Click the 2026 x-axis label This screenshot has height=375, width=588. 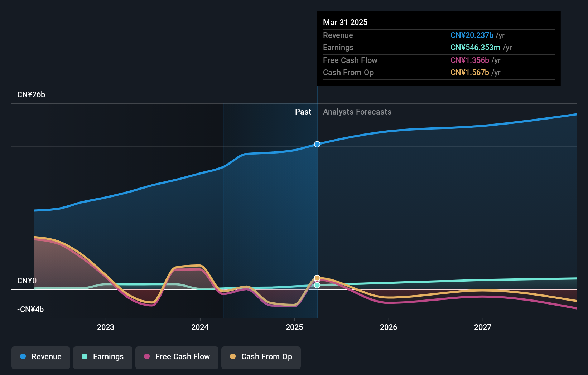[x=389, y=327]
